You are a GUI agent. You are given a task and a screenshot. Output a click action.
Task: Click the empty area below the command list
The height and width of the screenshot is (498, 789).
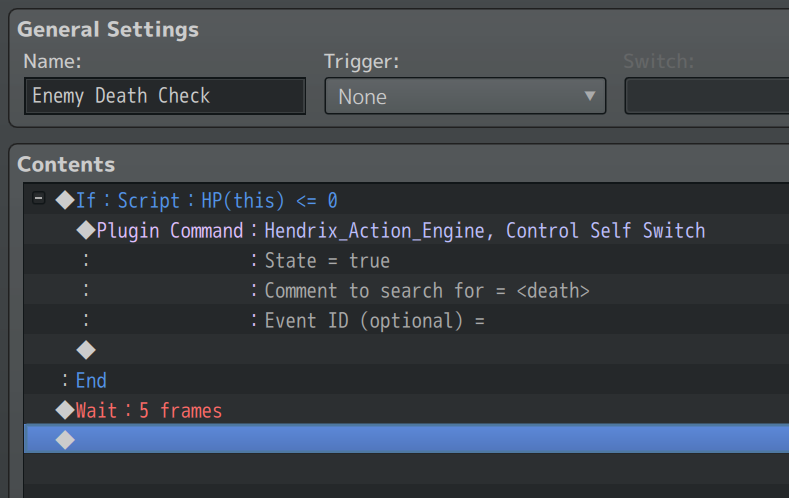407,475
